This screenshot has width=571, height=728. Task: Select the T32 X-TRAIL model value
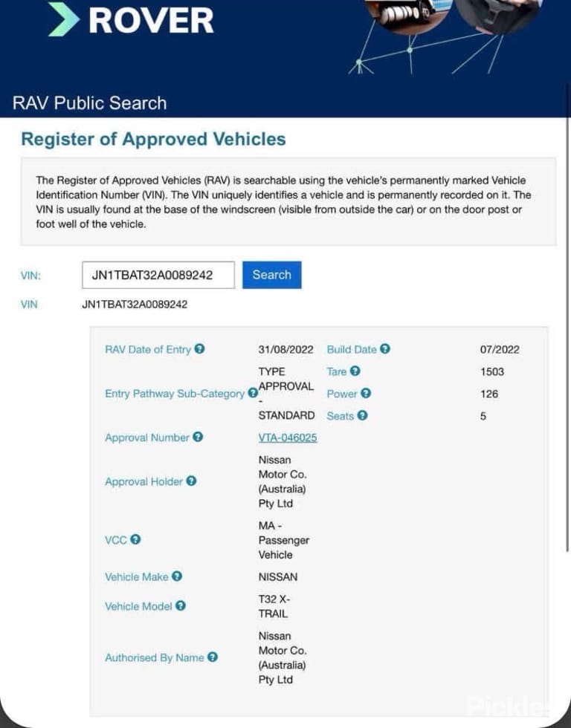(x=274, y=606)
